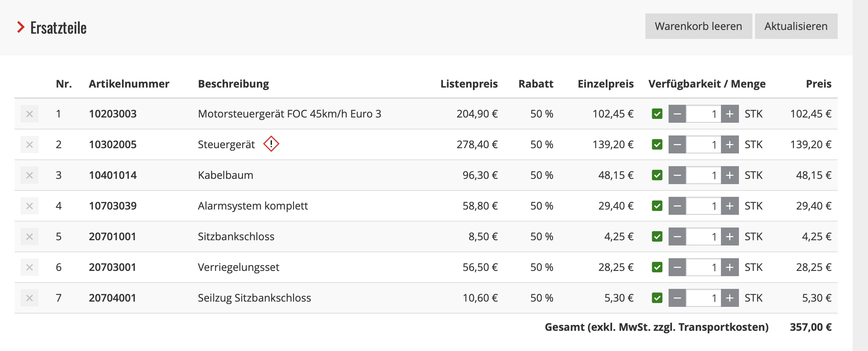Click Aktualisieren button
The width and height of the screenshot is (868, 351).
[796, 26]
